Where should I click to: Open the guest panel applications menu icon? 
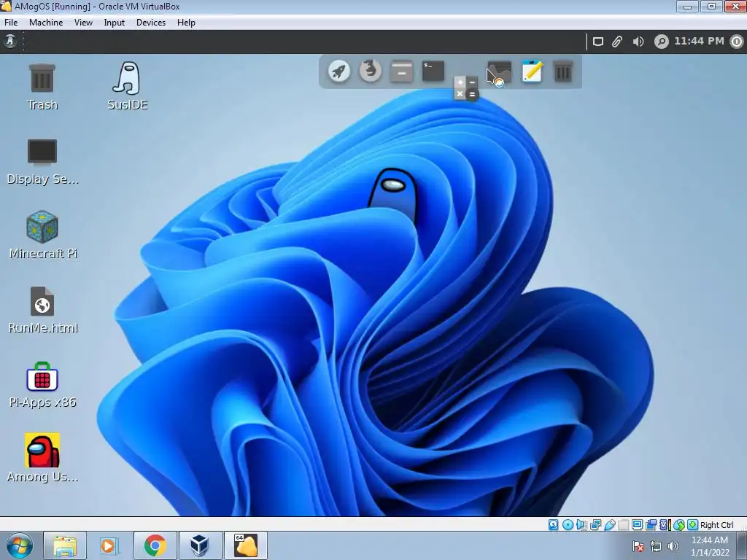10,42
